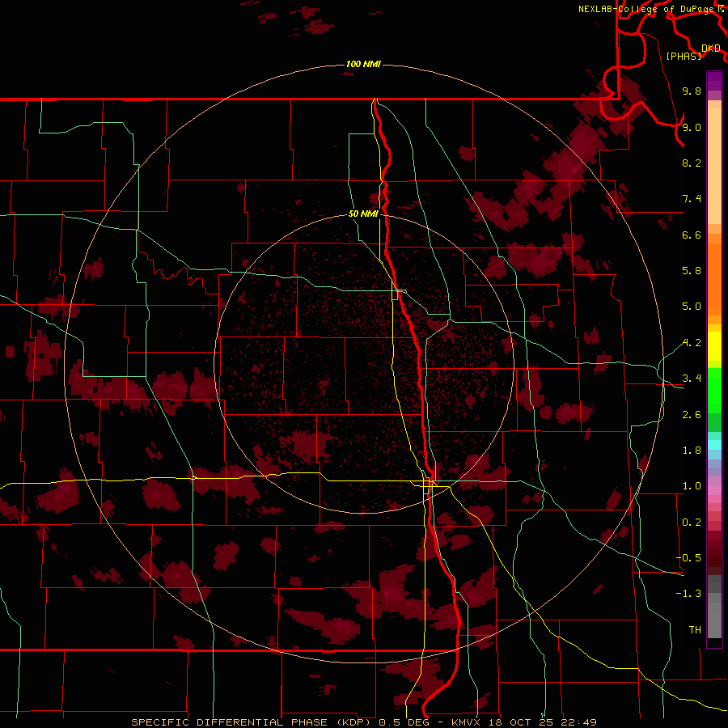The image size is (728, 728).
Task: Pick the orange segment of the color bar
Action: coord(714,279)
